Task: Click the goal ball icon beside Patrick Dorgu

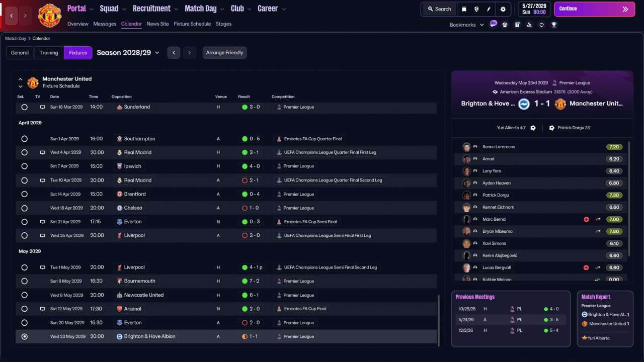Action: coord(552,128)
